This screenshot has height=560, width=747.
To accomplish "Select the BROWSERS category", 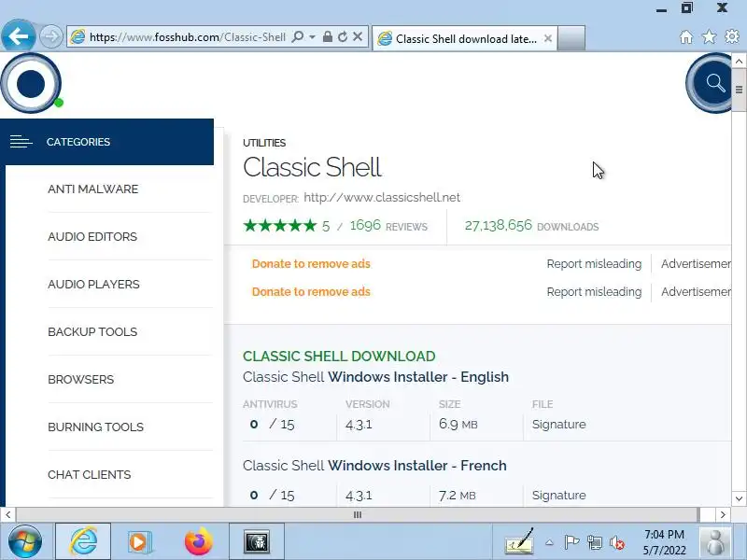I will (x=81, y=380).
